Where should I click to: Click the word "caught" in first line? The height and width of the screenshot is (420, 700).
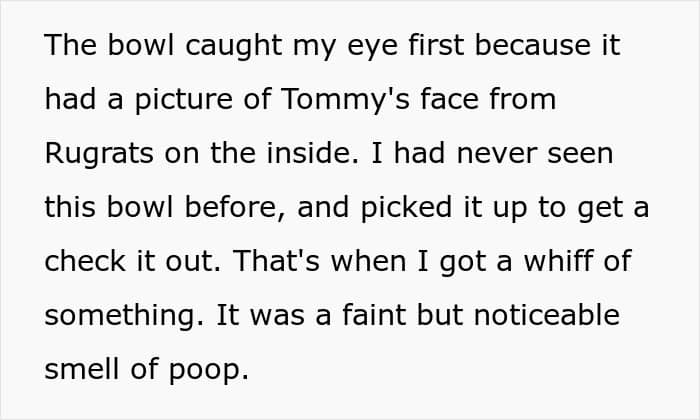tap(233, 46)
